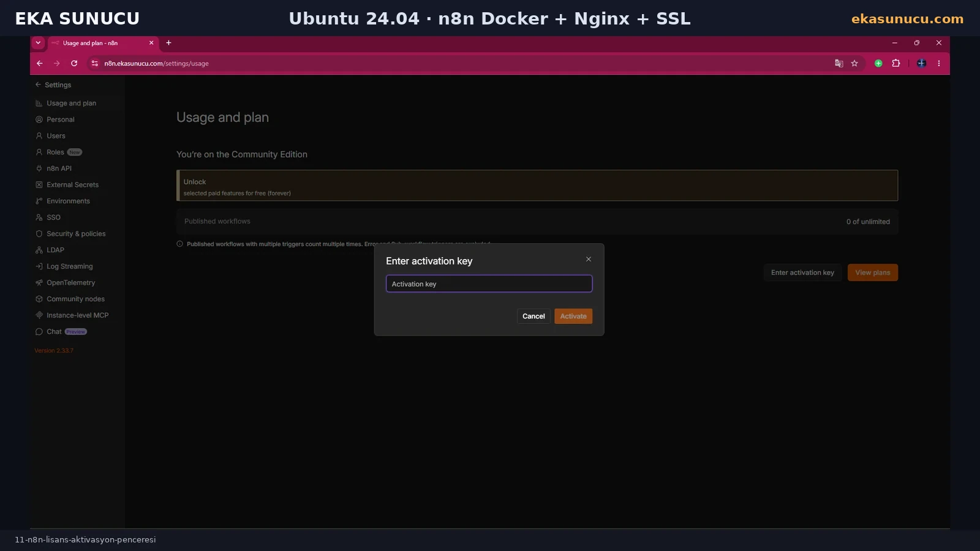
Task: Click the Instance-level MCP icon in the sidebar
Action: coord(39,315)
